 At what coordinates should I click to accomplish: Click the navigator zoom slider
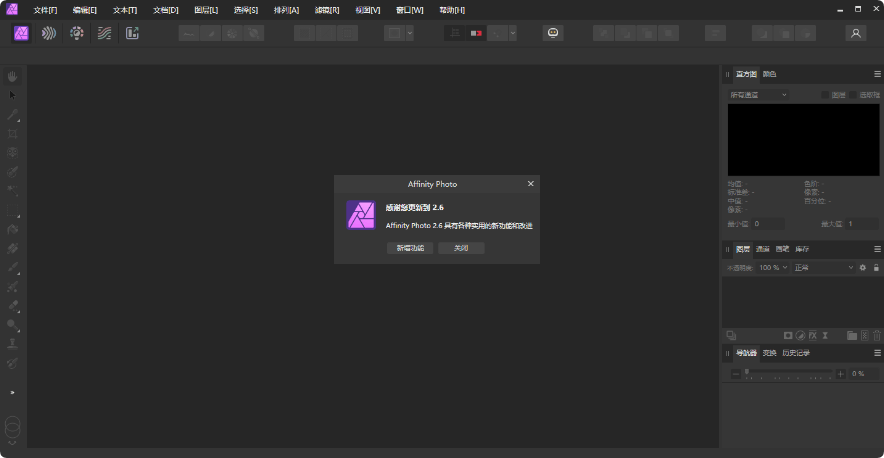[788, 373]
